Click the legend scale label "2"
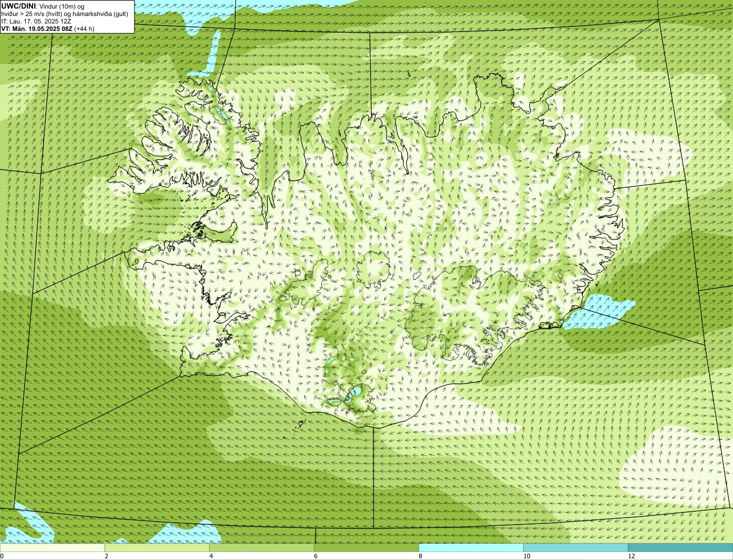This screenshot has width=733, height=560. (x=107, y=556)
